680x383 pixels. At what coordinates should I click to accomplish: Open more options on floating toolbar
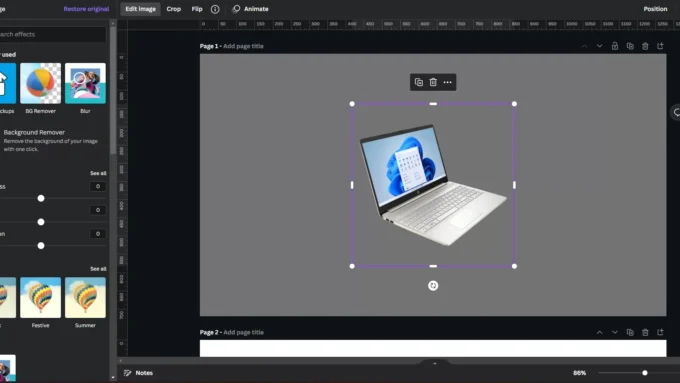coord(448,82)
